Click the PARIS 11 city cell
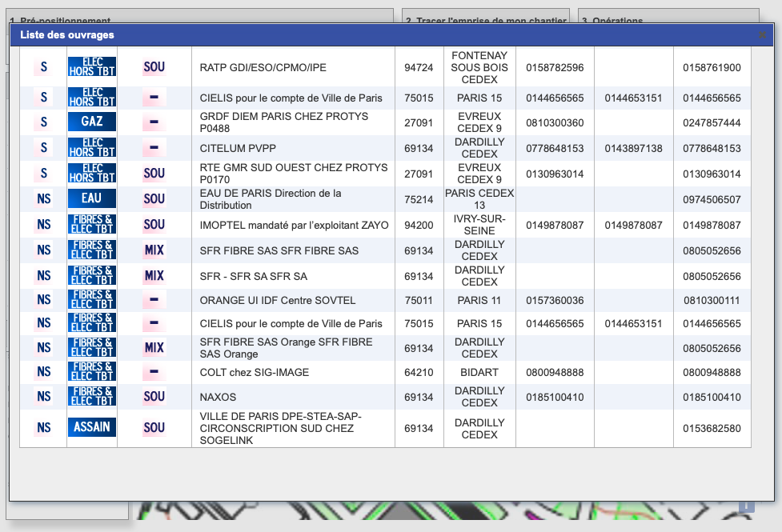The width and height of the screenshot is (782, 532). tap(479, 300)
